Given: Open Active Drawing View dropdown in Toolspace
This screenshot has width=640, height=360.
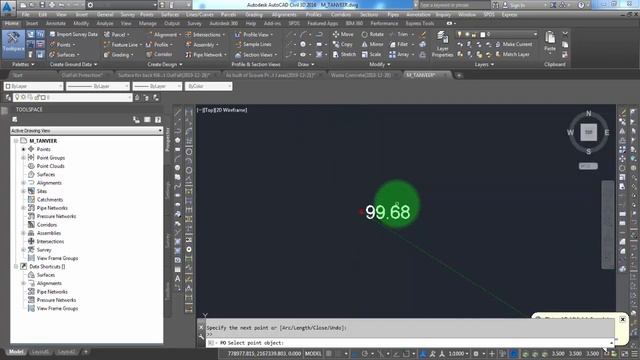Looking at the screenshot, I should click(87, 131).
